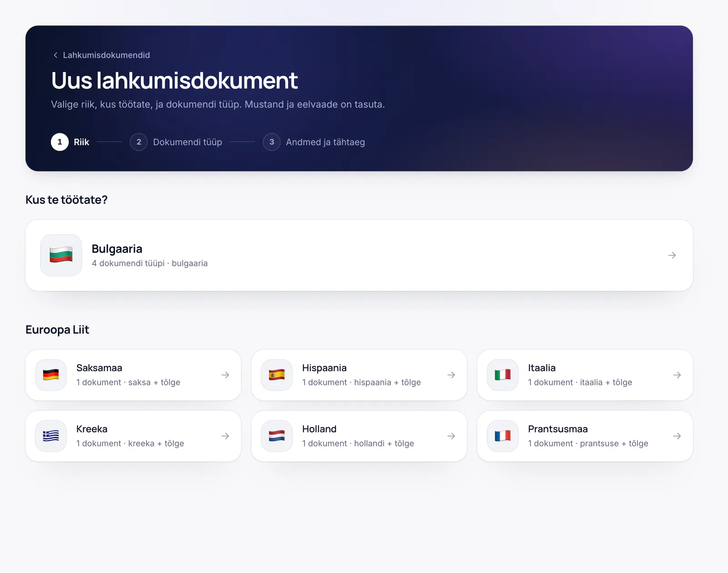
Task: Click '1 dokument · prantsuse + tõlge' text
Action: click(588, 443)
